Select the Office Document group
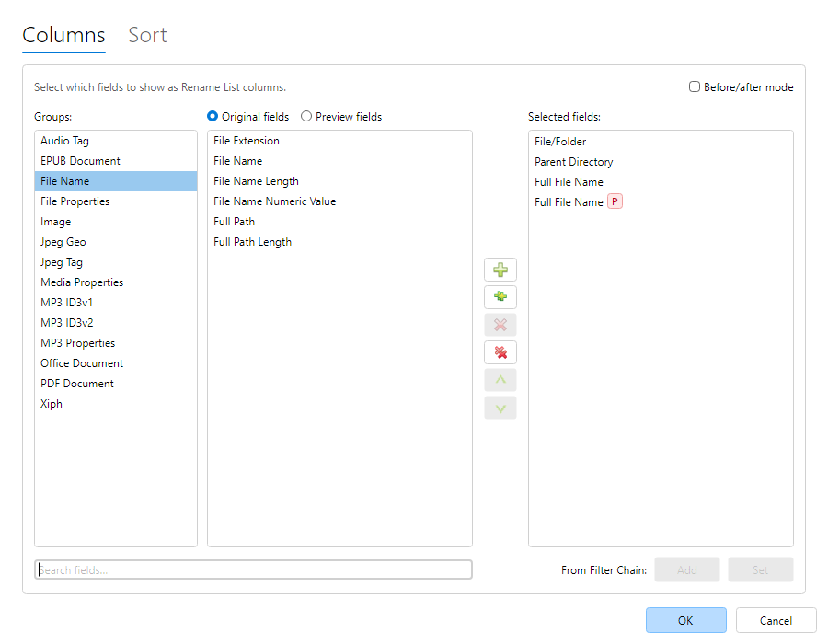 click(x=116, y=363)
